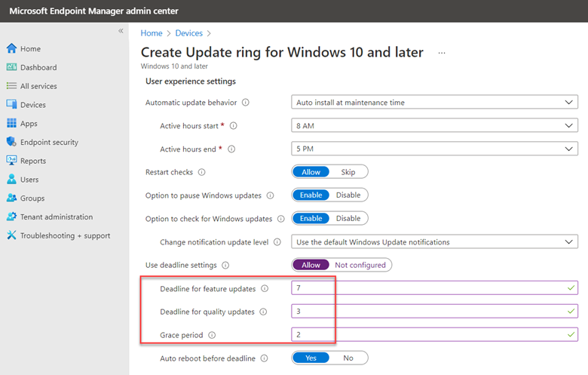The width and height of the screenshot is (588, 375).
Task: Click the Home breadcrumb link
Action: point(152,33)
